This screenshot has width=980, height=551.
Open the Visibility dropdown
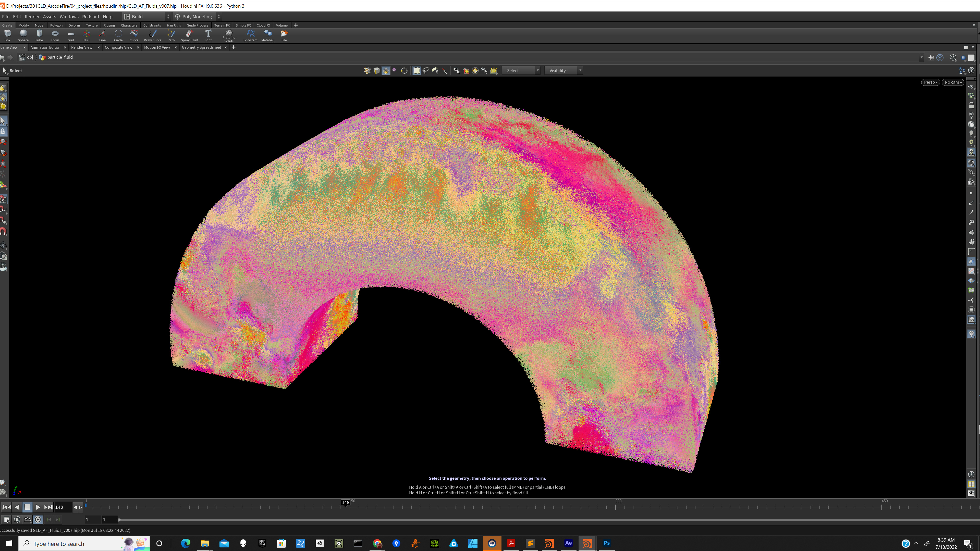click(564, 71)
